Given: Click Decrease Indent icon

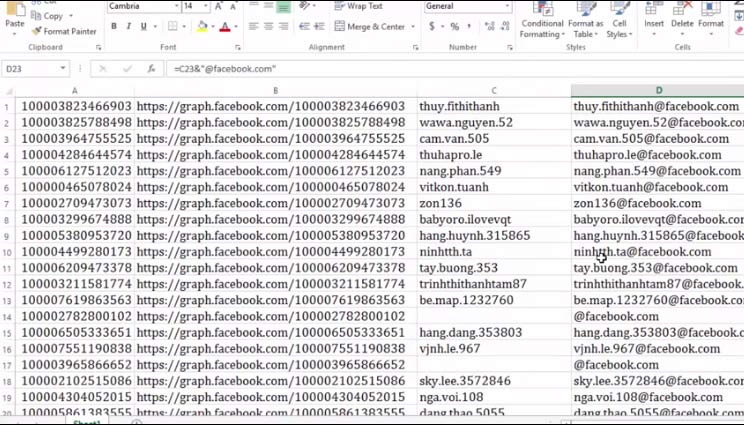Looking at the screenshot, I should [304, 27].
